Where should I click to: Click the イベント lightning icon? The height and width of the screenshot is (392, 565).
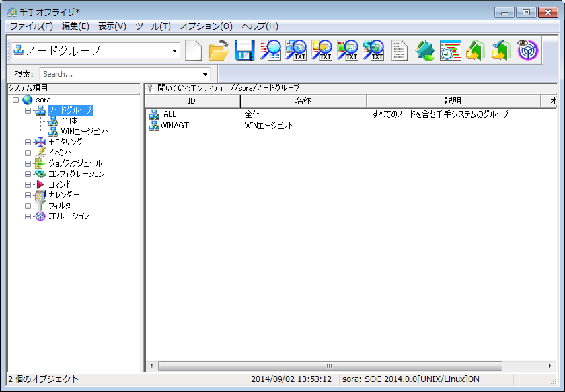[x=40, y=153]
